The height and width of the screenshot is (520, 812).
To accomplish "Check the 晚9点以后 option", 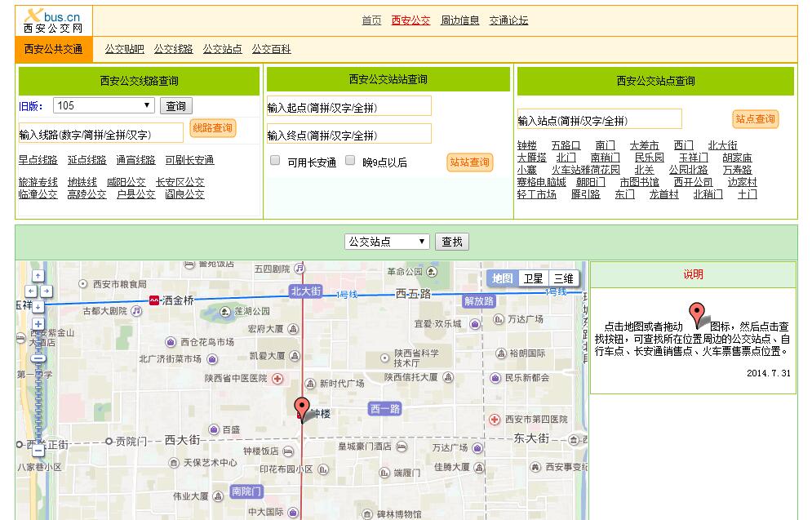I will (350, 161).
